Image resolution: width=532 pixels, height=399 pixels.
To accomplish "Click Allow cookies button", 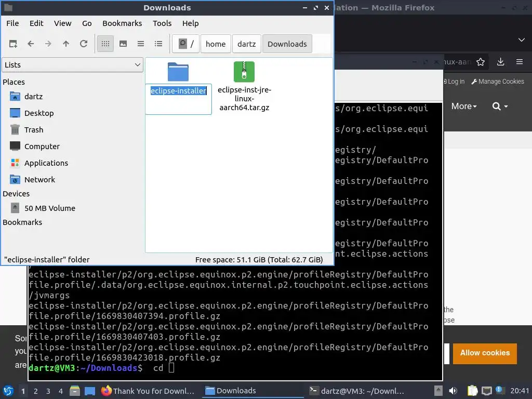I will pyautogui.click(x=485, y=353).
